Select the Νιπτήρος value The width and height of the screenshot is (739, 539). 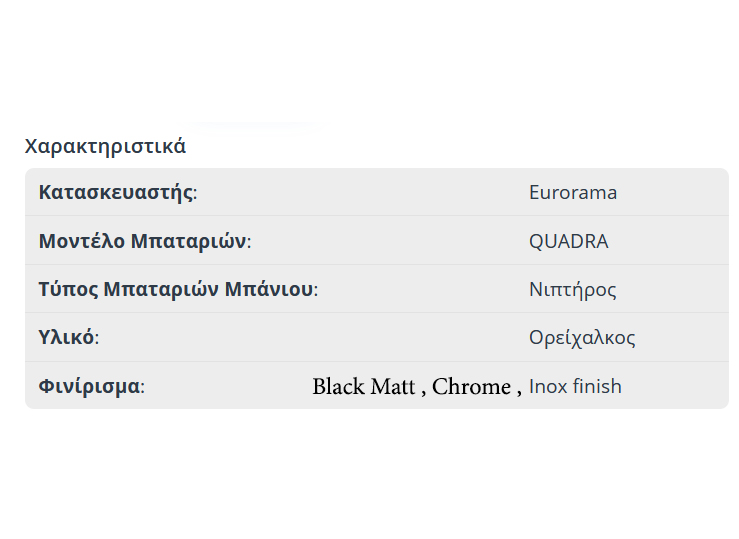(572, 290)
